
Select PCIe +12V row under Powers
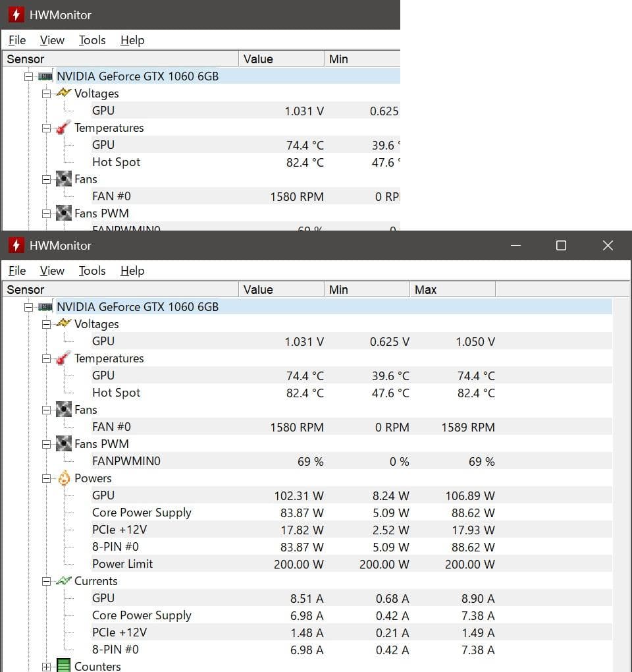pos(351,530)
